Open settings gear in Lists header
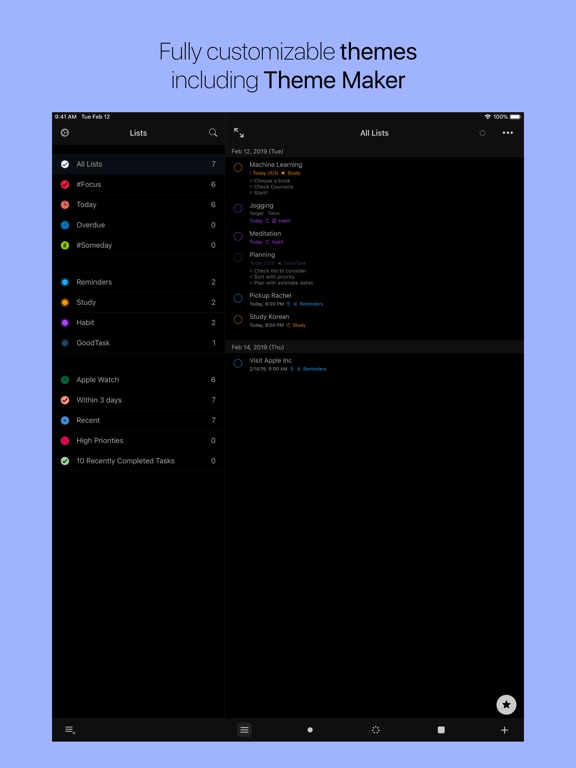Image resolution: width=576 pixels, height=768 pixels. (65, 133)
